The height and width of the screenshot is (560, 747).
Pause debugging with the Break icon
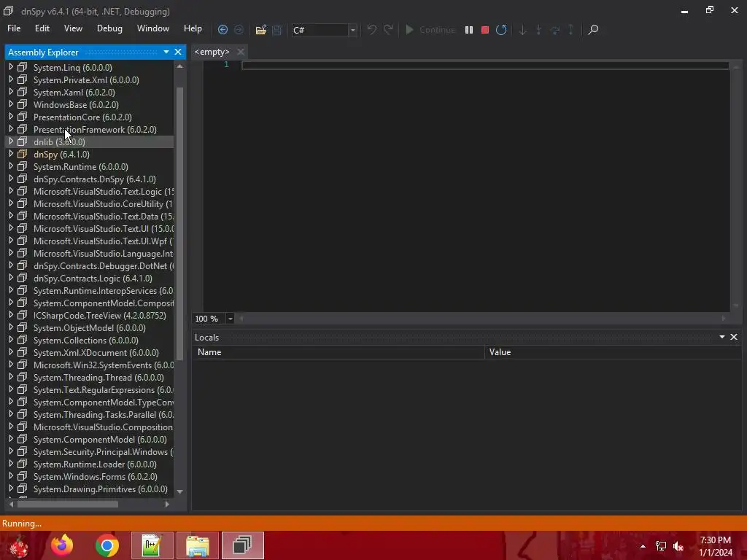(469, 29)
